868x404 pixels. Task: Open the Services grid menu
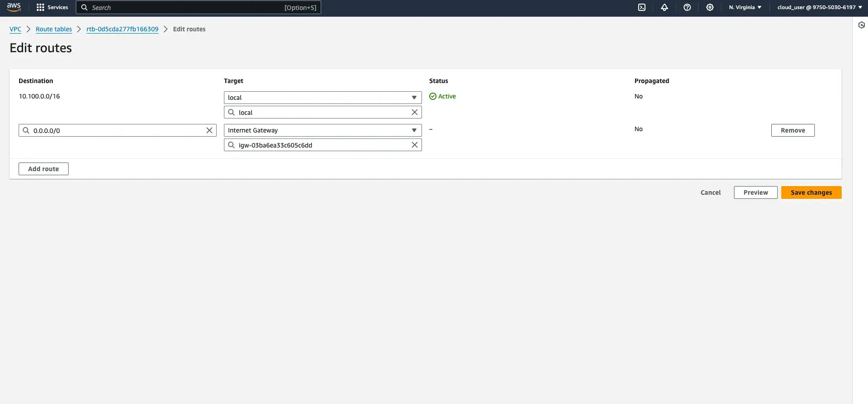pyautogui.click(x=52, y=7)
